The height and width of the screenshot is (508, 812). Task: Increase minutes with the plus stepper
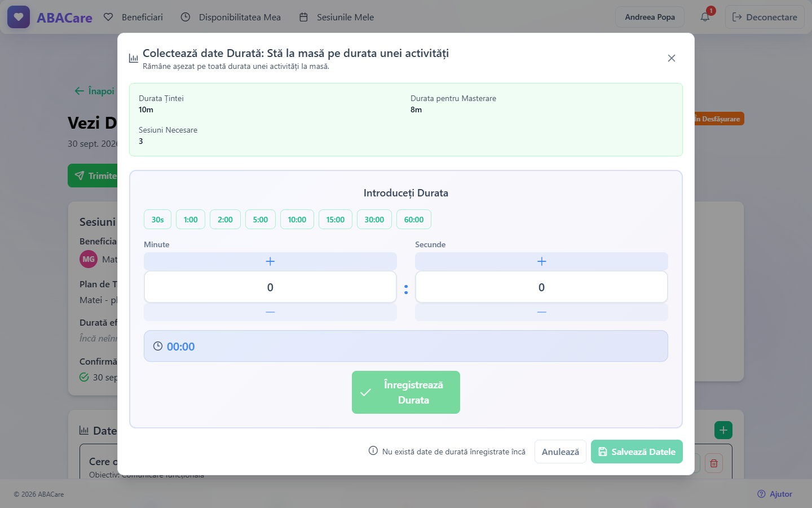point(270,261)
